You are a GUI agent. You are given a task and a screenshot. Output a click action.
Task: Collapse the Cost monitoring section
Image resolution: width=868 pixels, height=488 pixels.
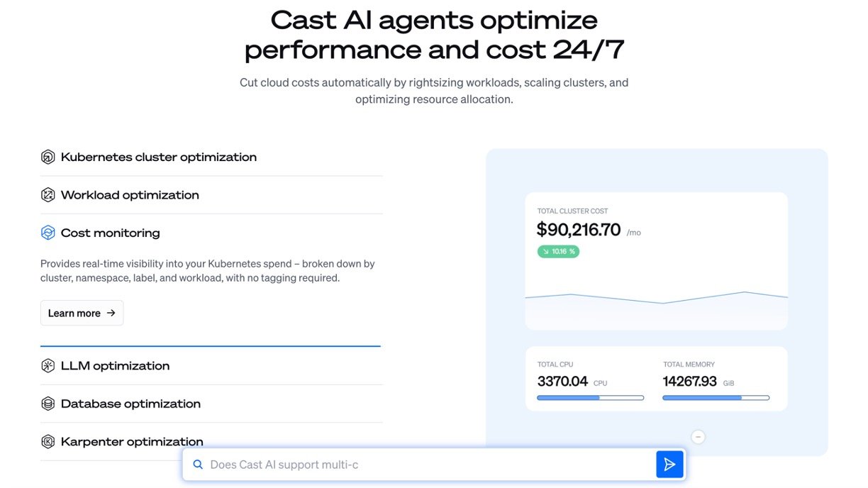111,233
